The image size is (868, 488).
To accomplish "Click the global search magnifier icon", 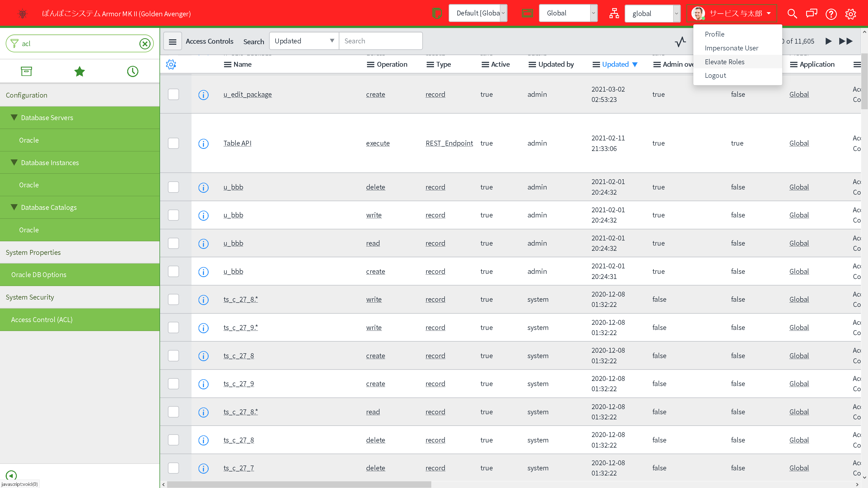I will [x=792, y=14].
